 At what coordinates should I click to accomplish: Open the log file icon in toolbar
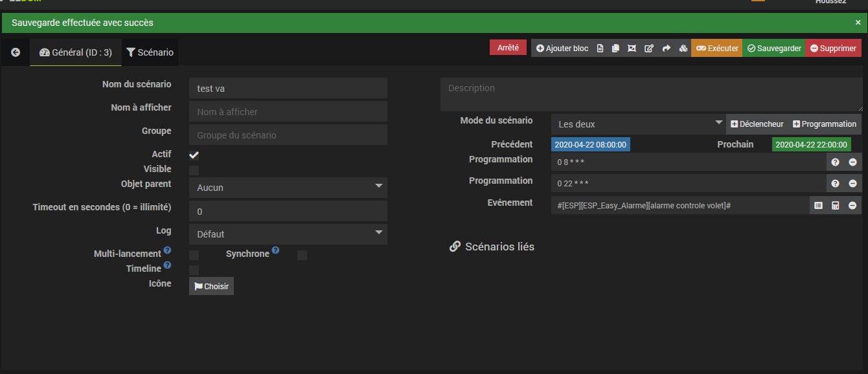click(600, 49)
